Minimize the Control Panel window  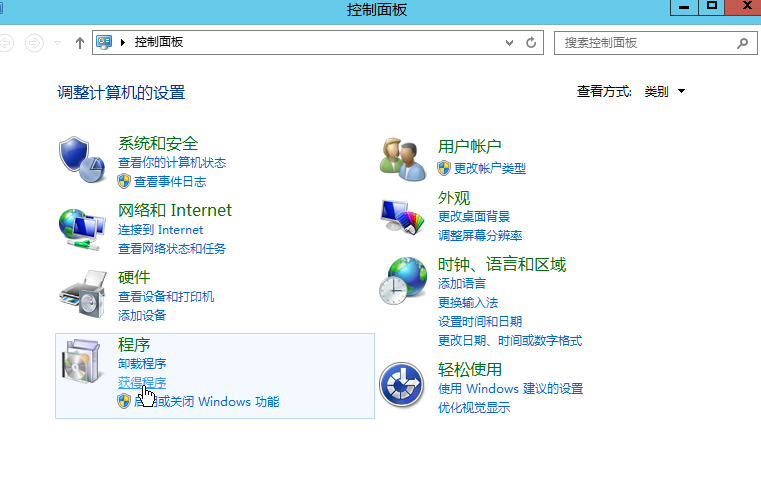(x=684, y=7)
